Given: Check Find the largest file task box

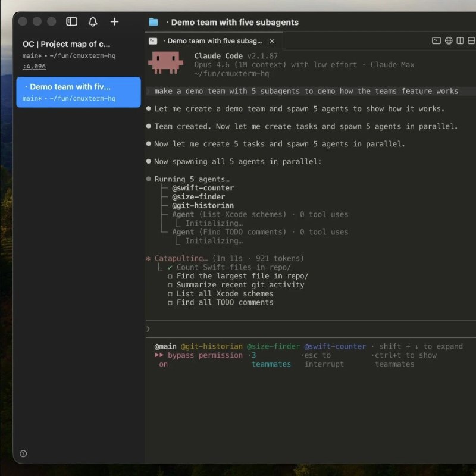Looking at the screenshot, I should [170, 276].
